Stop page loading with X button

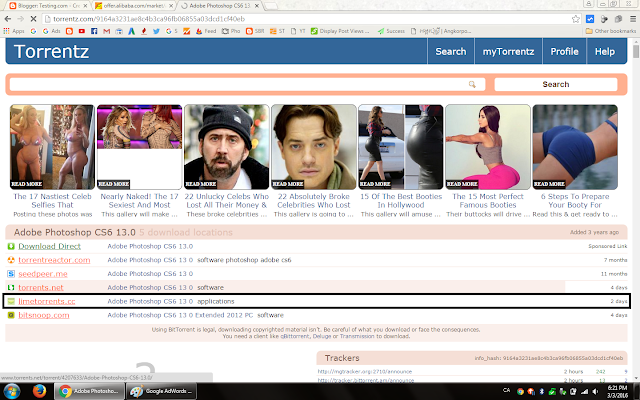point(33,19)
